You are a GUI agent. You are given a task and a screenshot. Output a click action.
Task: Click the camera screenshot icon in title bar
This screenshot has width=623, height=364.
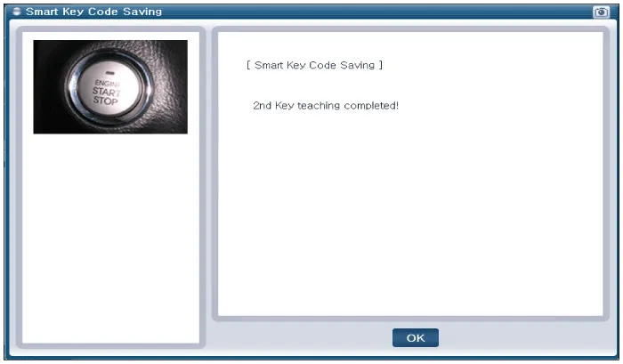click(601, 12)
